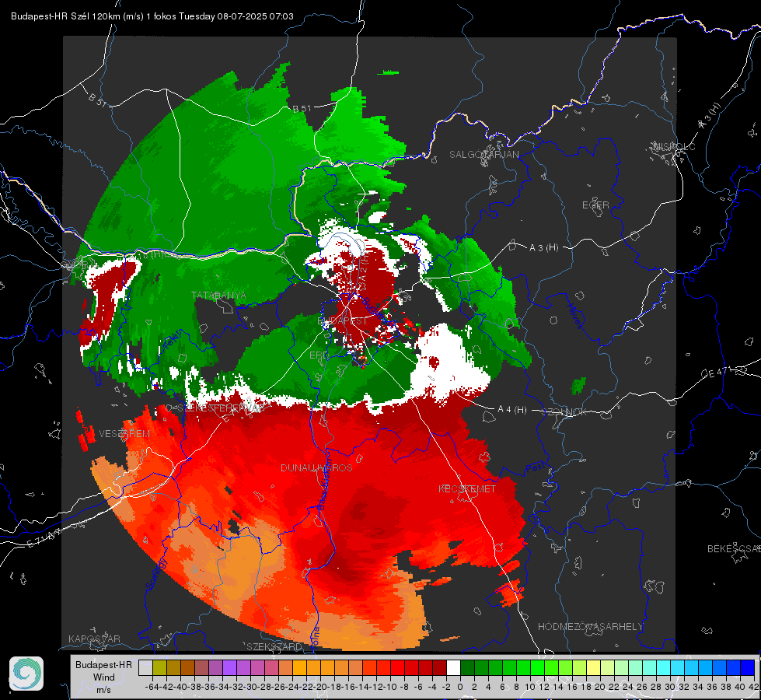Click the blue 'Tolna' county label
Image resolution: width=761 pixels, height=700 pixels.
point(316,637)
